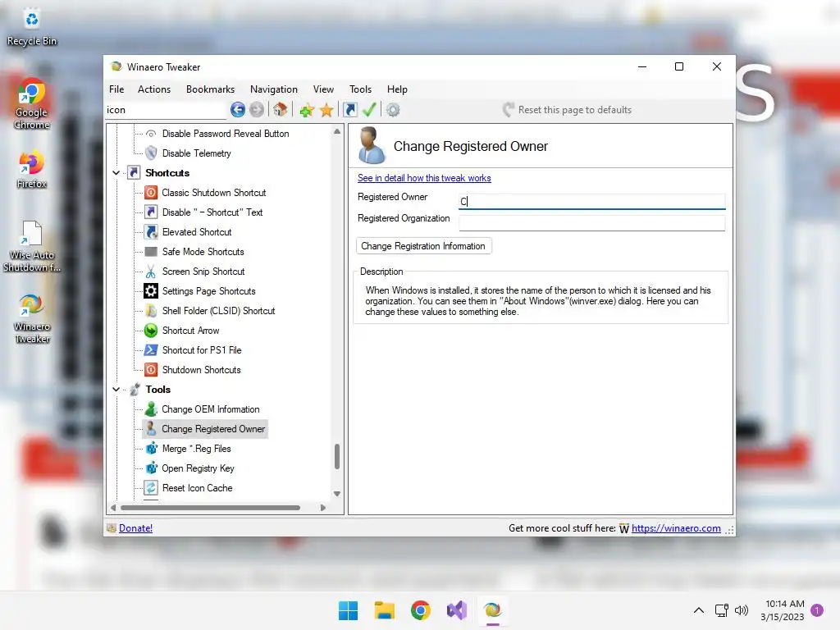Select the Recycle Bin desktop icon
840x630 pixels.
32,27
